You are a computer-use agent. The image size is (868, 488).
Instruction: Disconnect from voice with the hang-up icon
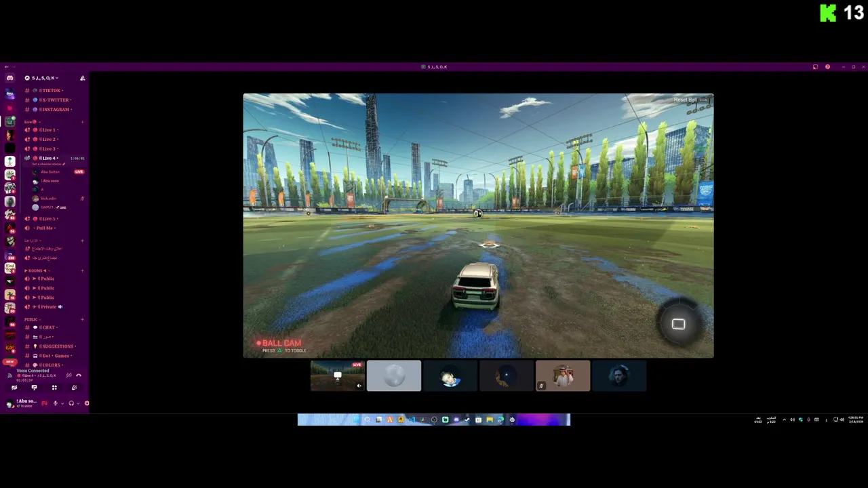tap(79, 375)
